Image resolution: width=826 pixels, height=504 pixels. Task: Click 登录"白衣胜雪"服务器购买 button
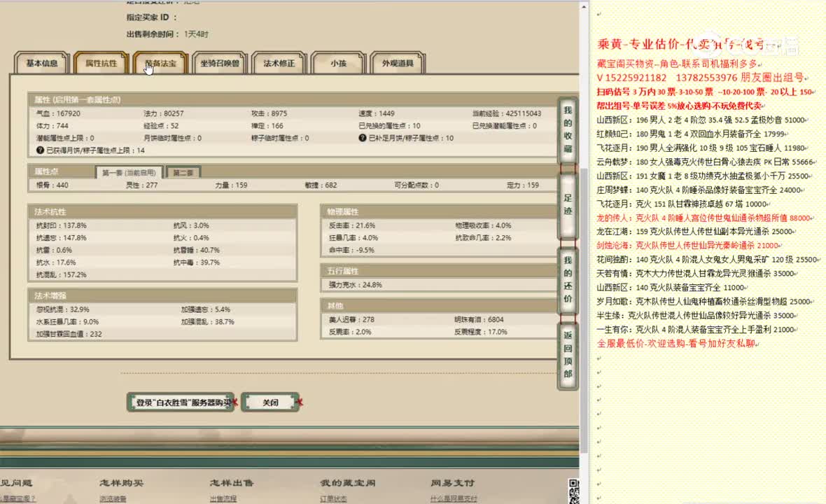pyautogui.click(x=181, y=402)
